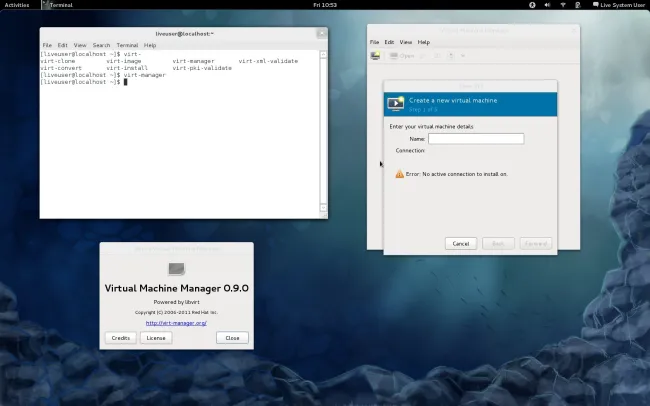The image size is (650, 406).
Task: Open the Virtual Machine Manager File menu
Action: (x=374, y=42)
